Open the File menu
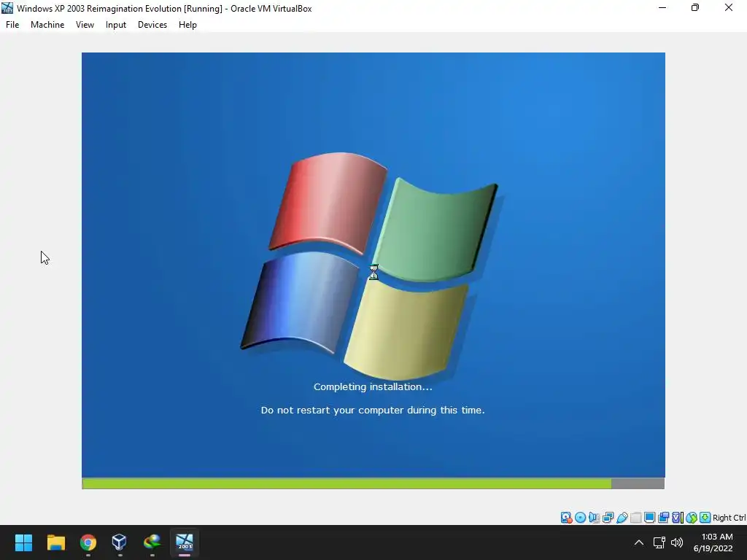This screenshot has height=560, width=747. pos(12,25)
